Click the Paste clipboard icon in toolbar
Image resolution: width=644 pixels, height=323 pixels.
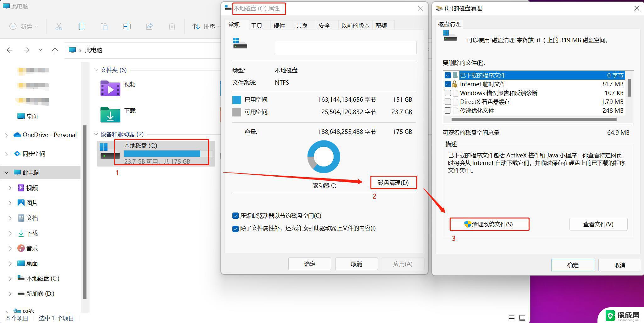tap(104, 26)
